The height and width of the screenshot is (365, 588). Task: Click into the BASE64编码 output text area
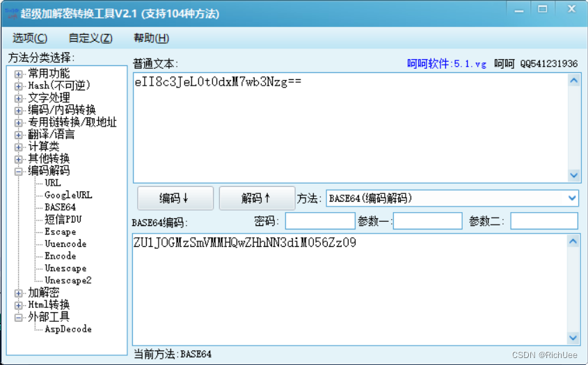coord(349,289)
